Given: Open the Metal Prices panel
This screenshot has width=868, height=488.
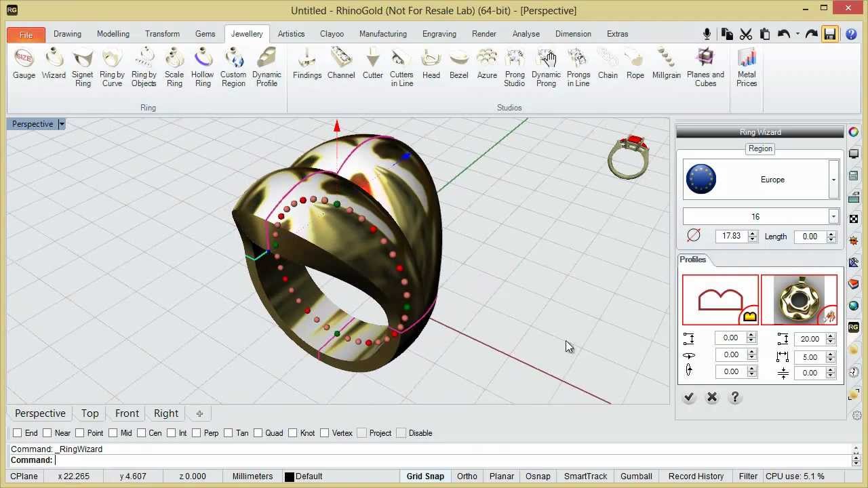Looking at the screenshot, I should click(x=747, y=68).
